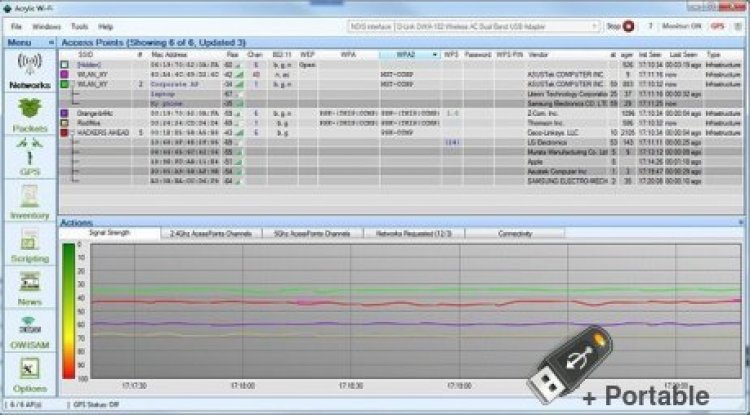Sort by the Rssi column header
750x415 pixels.
(232, 55)
